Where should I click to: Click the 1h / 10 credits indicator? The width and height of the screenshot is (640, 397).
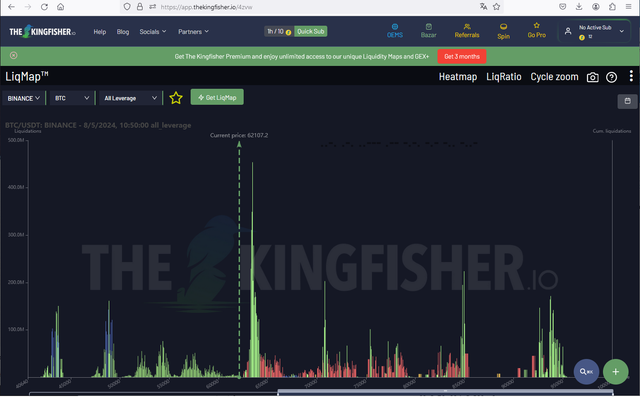click(279, 31)
